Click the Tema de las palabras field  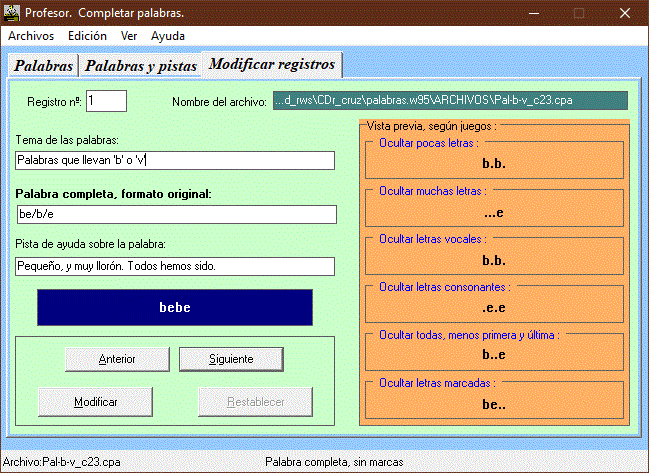[175, 160]
